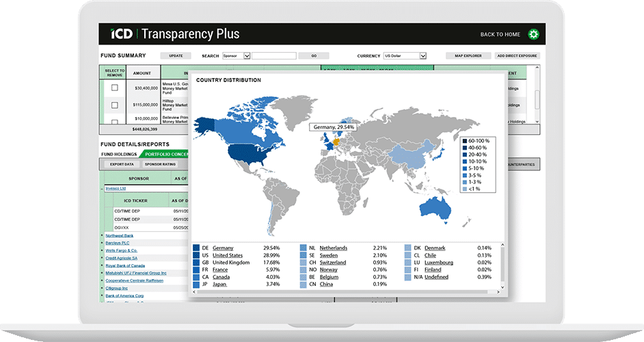Open Mitsubishi UFJ Financial Group Inc link
The image size is (644, 342).
pos(136,273)
